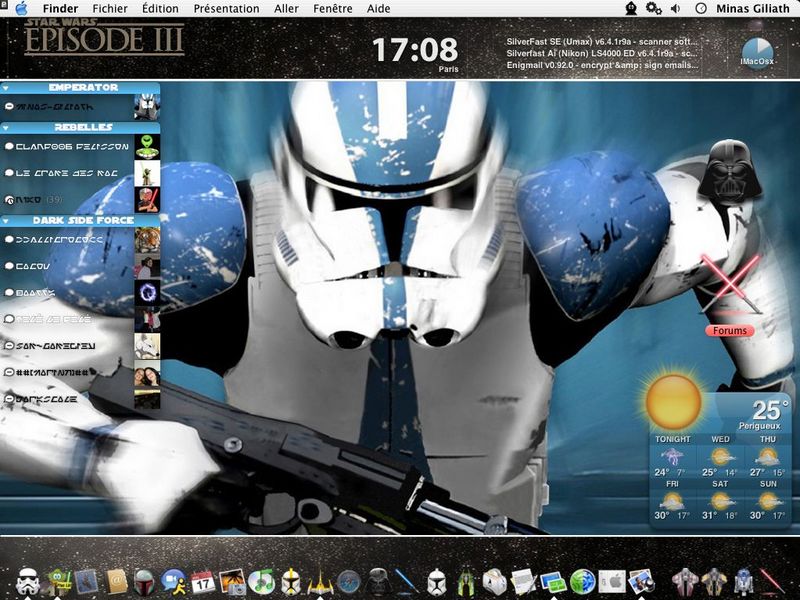
Task: Click the white toaster icon in the dock
Action: tap(494, 582)
